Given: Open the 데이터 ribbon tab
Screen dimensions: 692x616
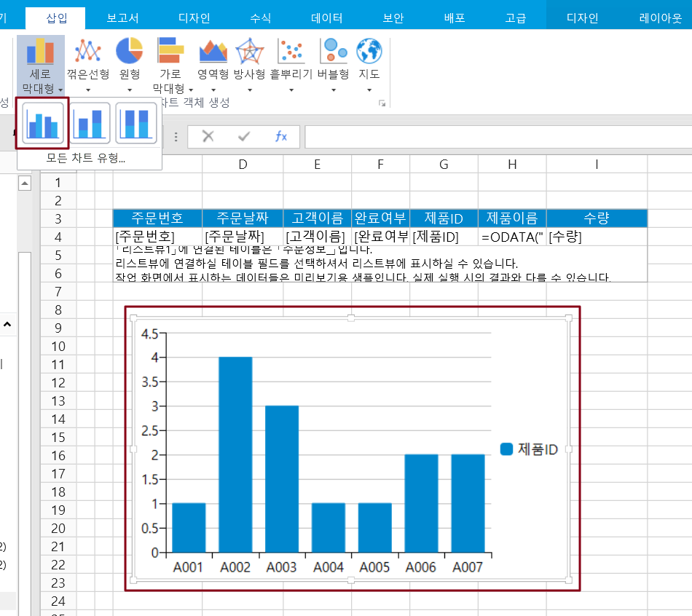Looking at the screenshot, I should pyautogui.click(x=326, y=18).
